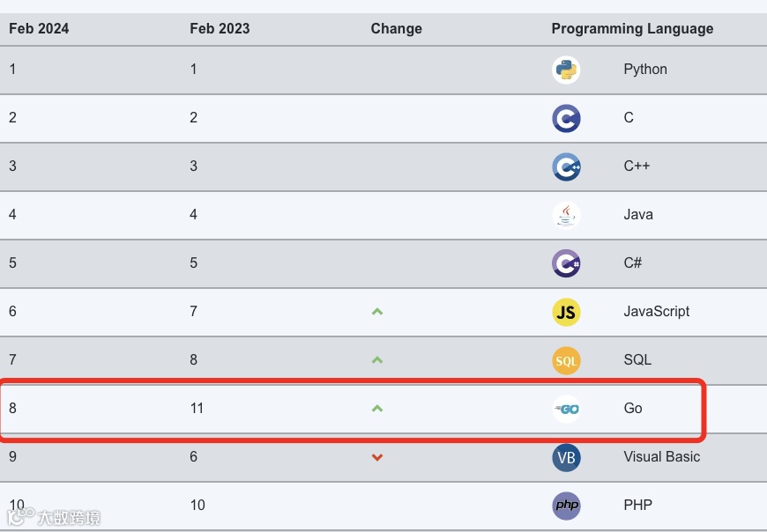Click the orange SQL icon

(x=566, y=360)
